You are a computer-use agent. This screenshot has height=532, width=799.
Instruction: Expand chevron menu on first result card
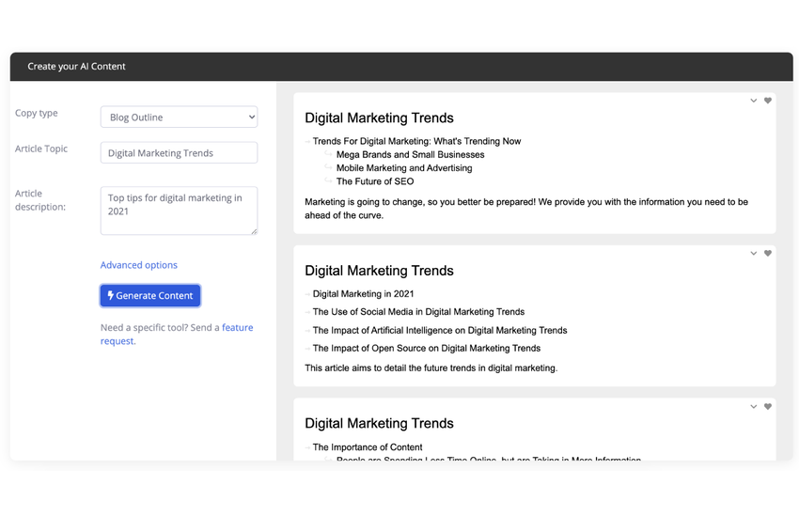(753, 101)
